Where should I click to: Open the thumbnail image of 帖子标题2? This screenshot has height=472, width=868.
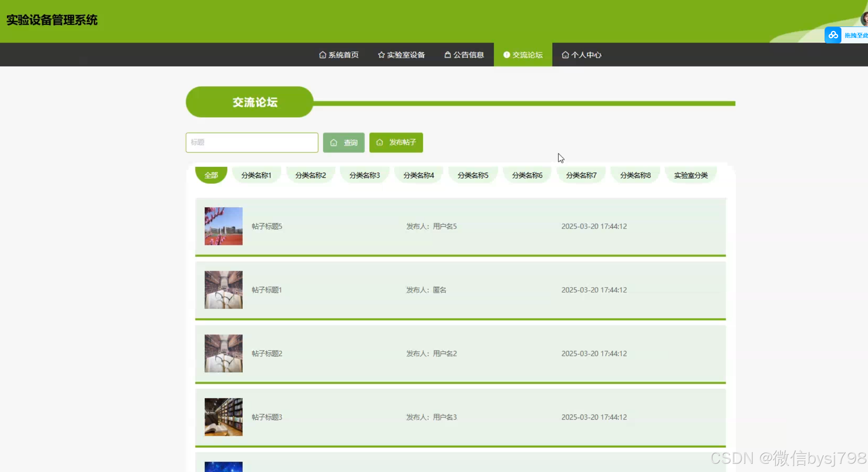[x=224, y=353]
